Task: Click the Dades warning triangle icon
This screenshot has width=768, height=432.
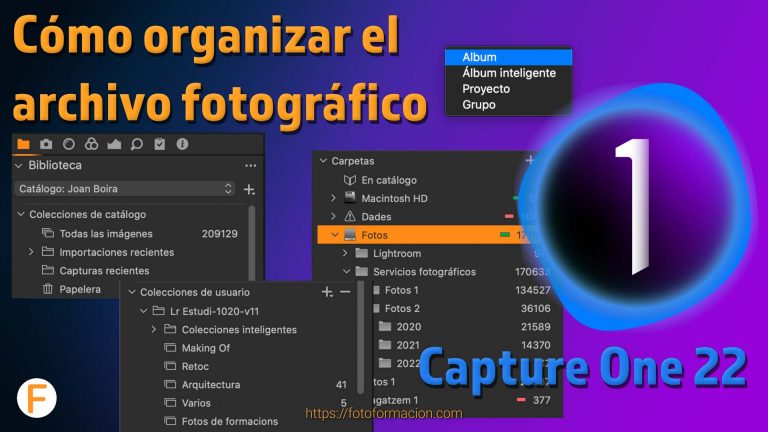Action: (x=349, y=216)
